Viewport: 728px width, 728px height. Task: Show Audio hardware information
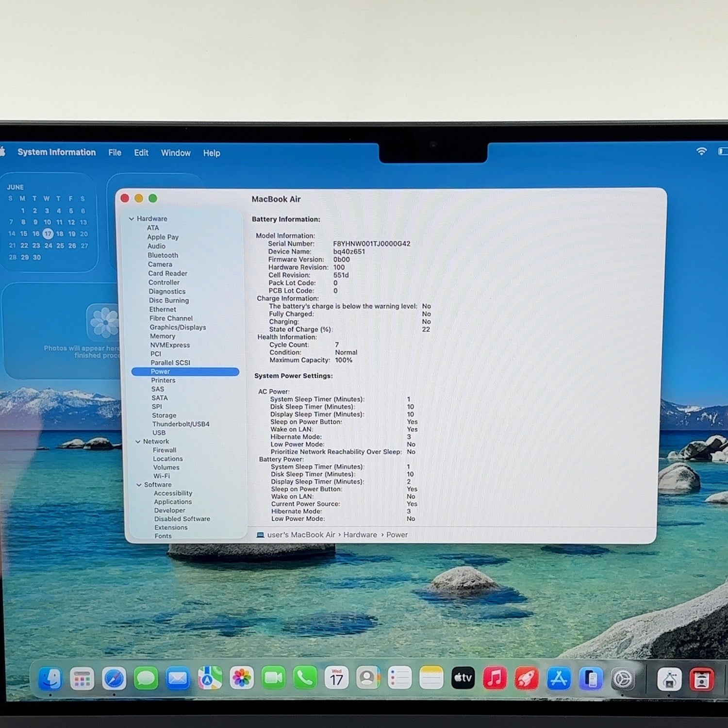click(x=156, y=246)
